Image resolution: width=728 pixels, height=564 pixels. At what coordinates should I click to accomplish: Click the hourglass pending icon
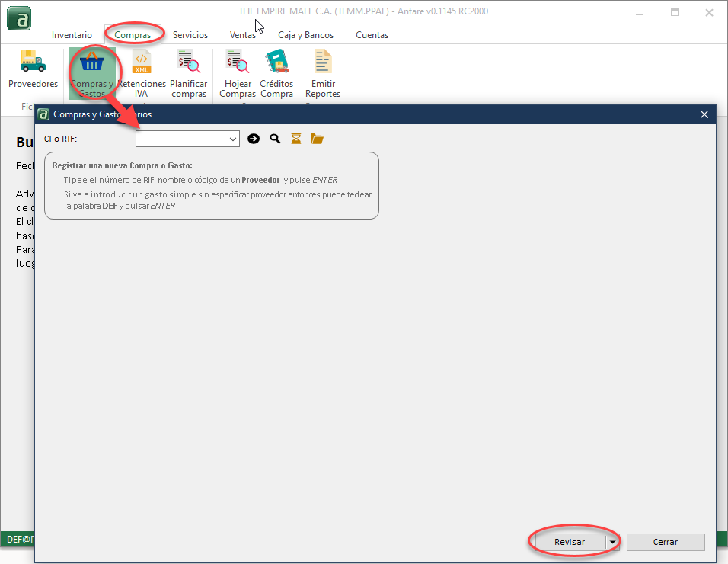tap(296, 139)
